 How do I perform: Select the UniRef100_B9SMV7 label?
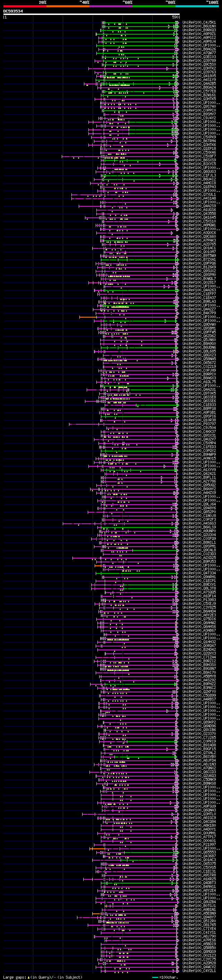click(x=199, y=114)
